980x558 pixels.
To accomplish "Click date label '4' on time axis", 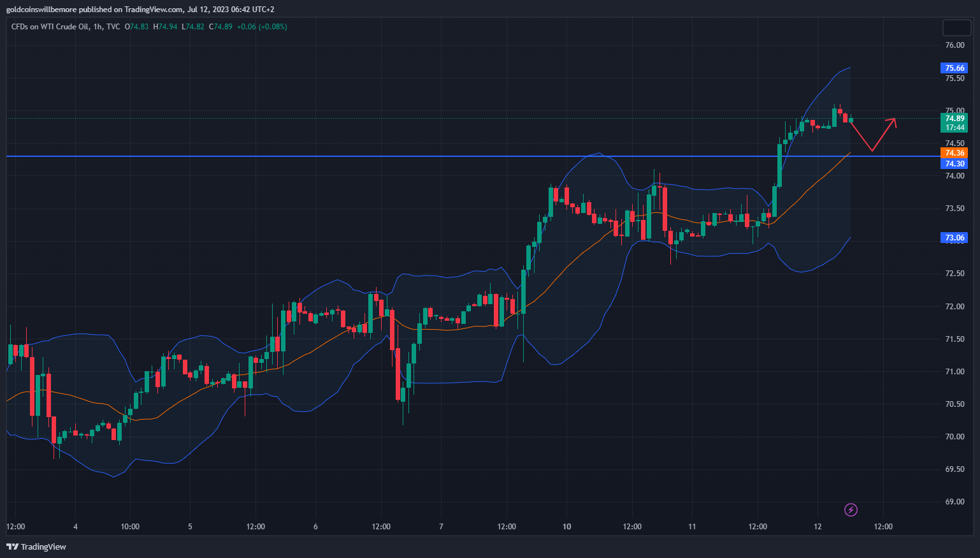I will 75,527.
